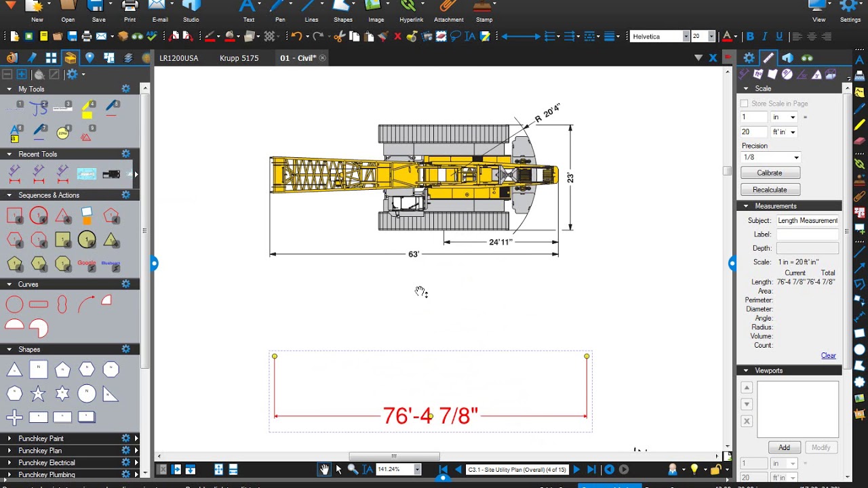Image resolution: width=868 pixels, height=488 pixels.
Task: Click the Save icon in ribbon
Action: [98, 12]
